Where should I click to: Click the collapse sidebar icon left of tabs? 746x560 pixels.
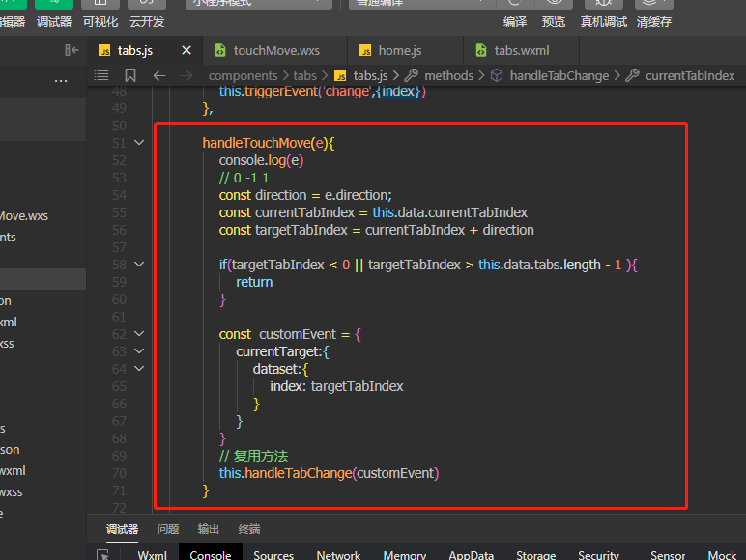[72, 50]
